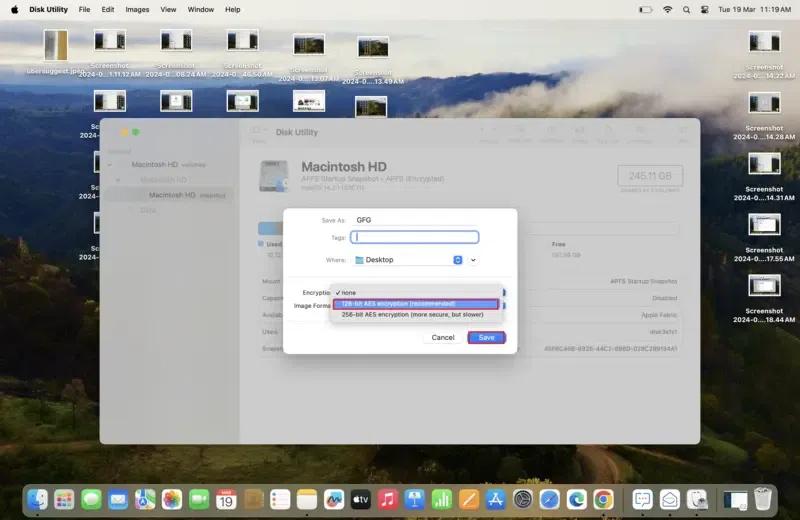
Task: Open Spotlight search in menu bar
Action: pos(686,10)
